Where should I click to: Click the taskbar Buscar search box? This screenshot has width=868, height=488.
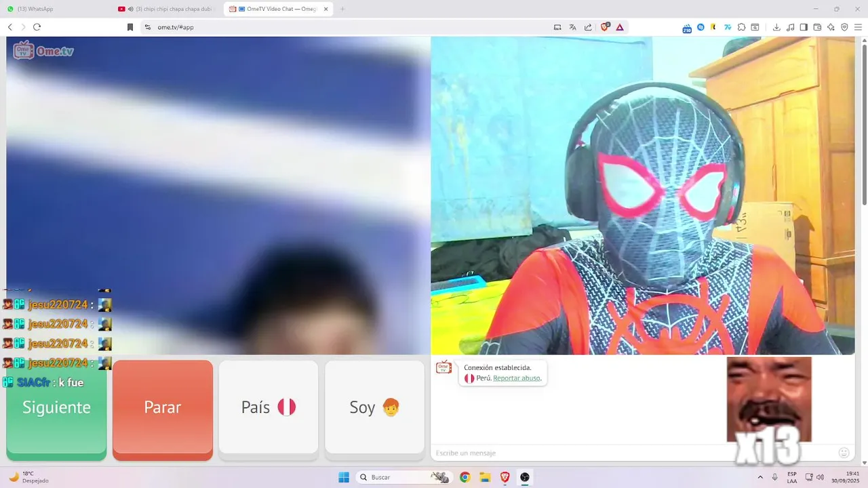coord(404,477)
